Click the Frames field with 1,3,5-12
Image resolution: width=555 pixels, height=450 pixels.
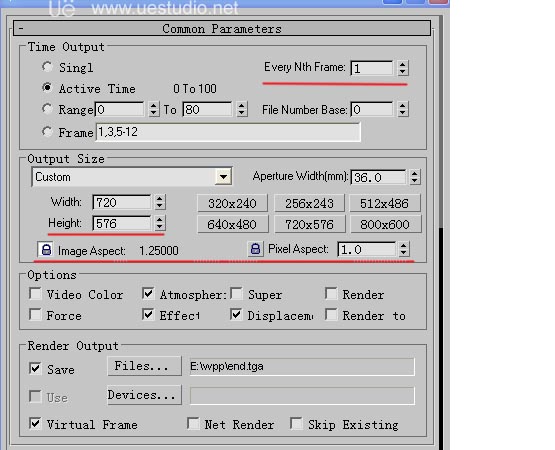[228, 132]
